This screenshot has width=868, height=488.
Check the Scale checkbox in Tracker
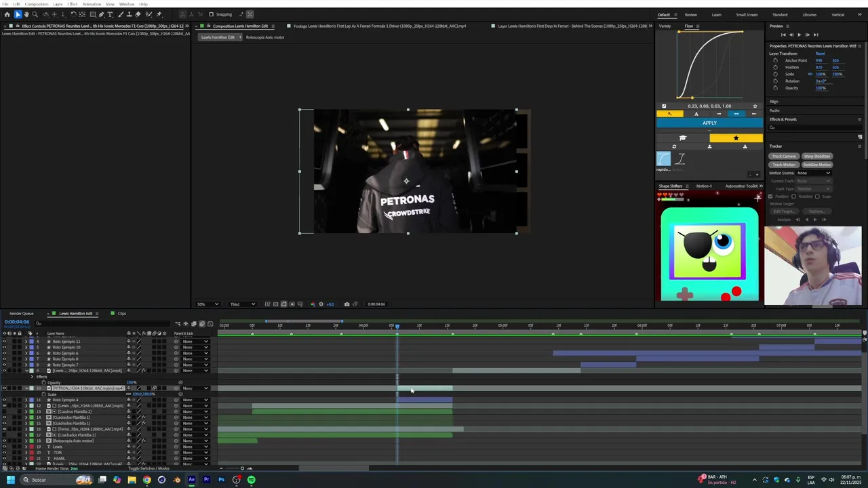pos(817,197)
